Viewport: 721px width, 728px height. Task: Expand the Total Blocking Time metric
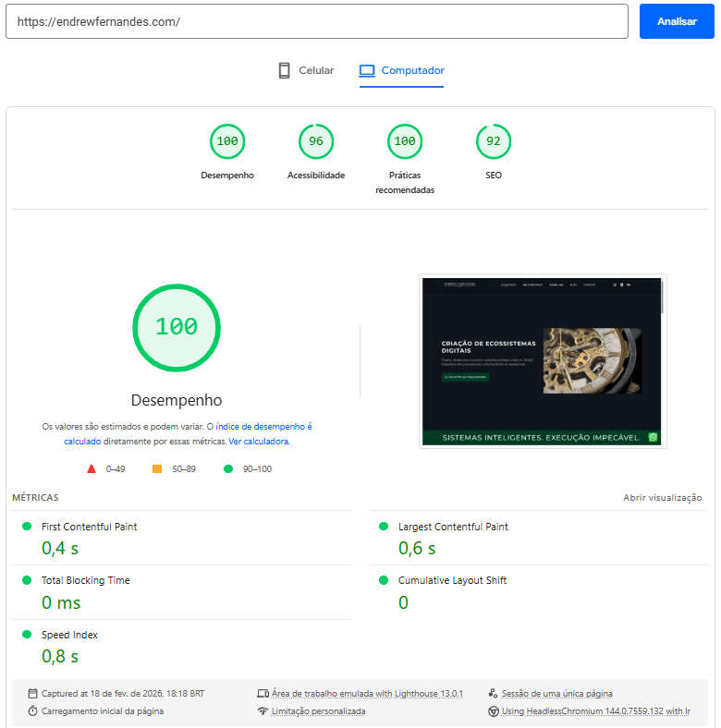tap(85, 581)
